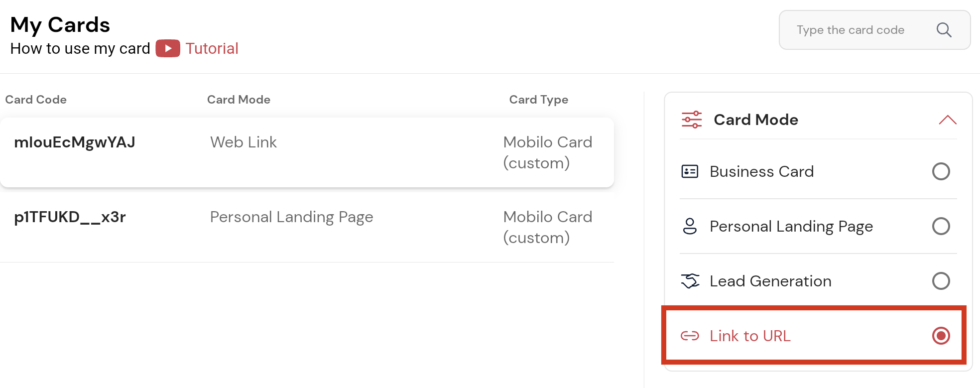Select the Lead Generation radio button
The height and width of the screenshot is (388, 980).
tap(941, 281)
